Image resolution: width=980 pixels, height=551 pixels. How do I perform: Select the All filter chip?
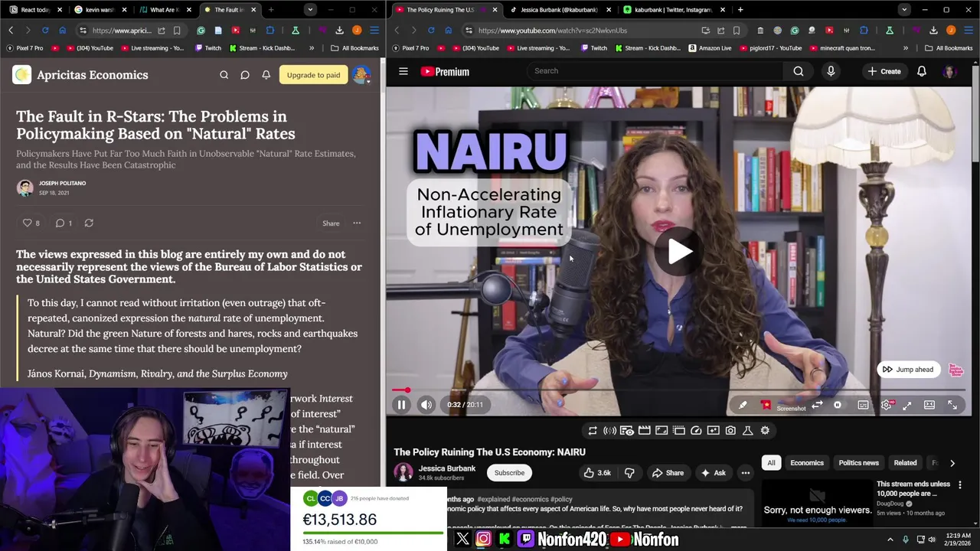771,463
